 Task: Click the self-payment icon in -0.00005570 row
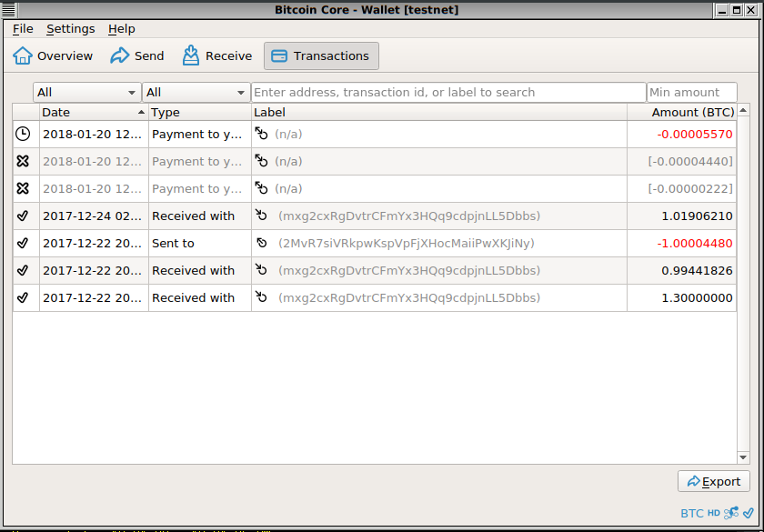pyautogui.click(x=262, y=134)
